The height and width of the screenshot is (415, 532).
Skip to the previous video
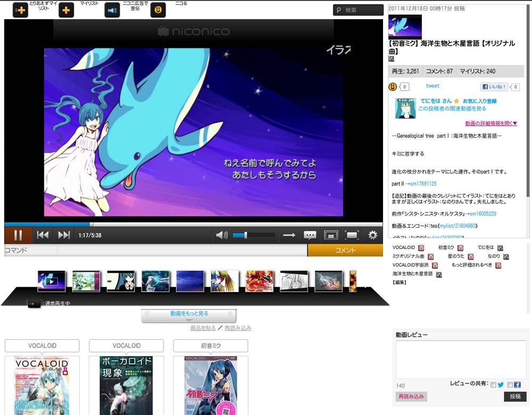(x=43, y=235)
